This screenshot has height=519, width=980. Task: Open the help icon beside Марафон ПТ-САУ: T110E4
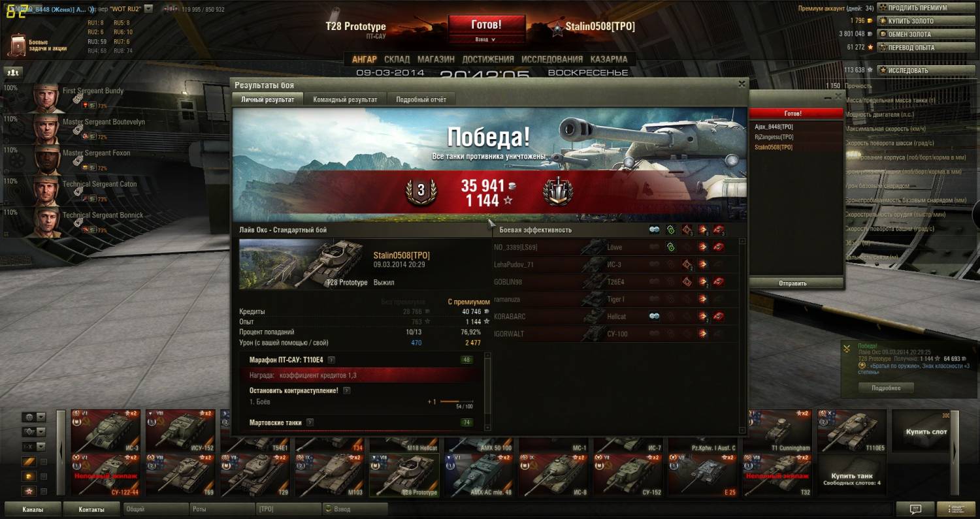331,360
